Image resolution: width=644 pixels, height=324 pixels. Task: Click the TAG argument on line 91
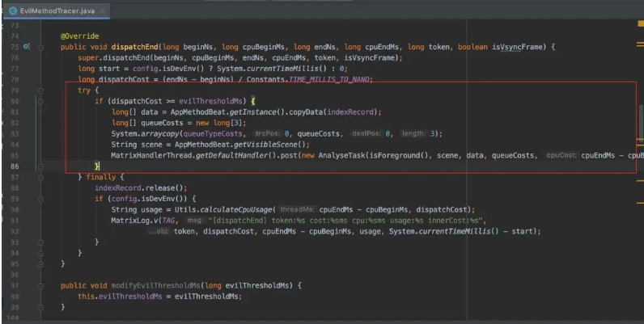point(167,221)
